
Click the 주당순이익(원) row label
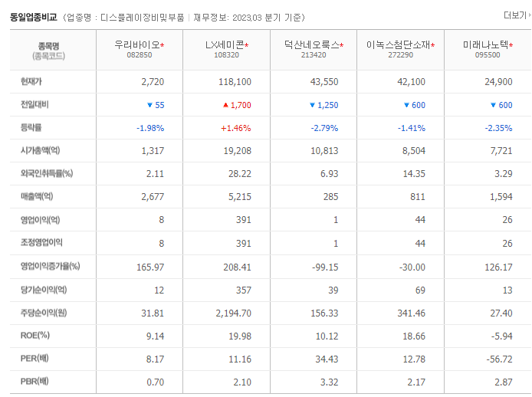44,313
